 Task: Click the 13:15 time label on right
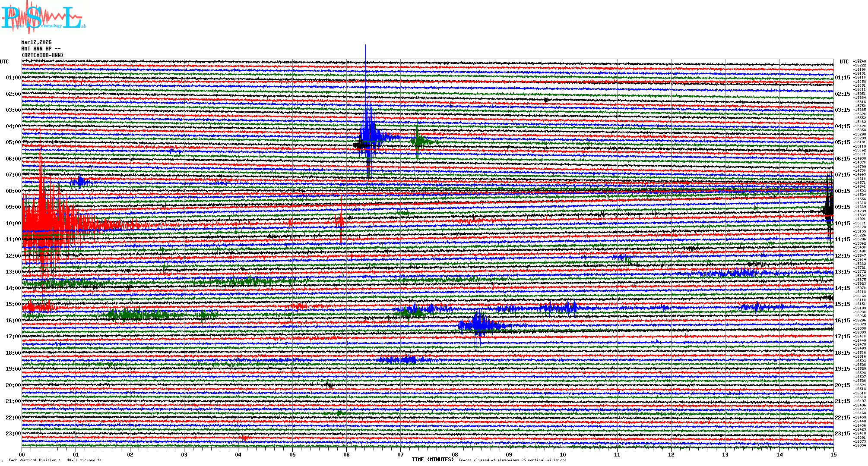tap(842, 272)
